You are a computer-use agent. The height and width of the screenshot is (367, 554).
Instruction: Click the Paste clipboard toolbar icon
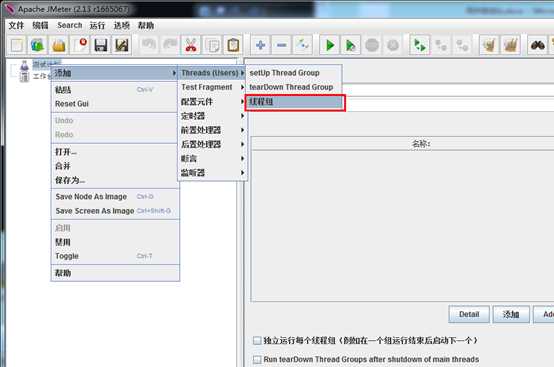tap(233, 45)
